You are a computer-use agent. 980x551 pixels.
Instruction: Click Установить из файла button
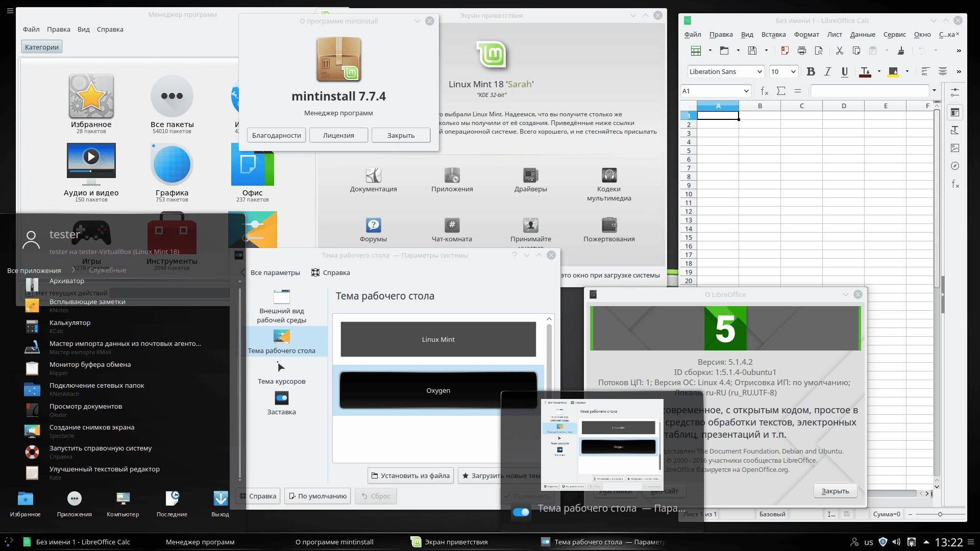click(410, 475)
